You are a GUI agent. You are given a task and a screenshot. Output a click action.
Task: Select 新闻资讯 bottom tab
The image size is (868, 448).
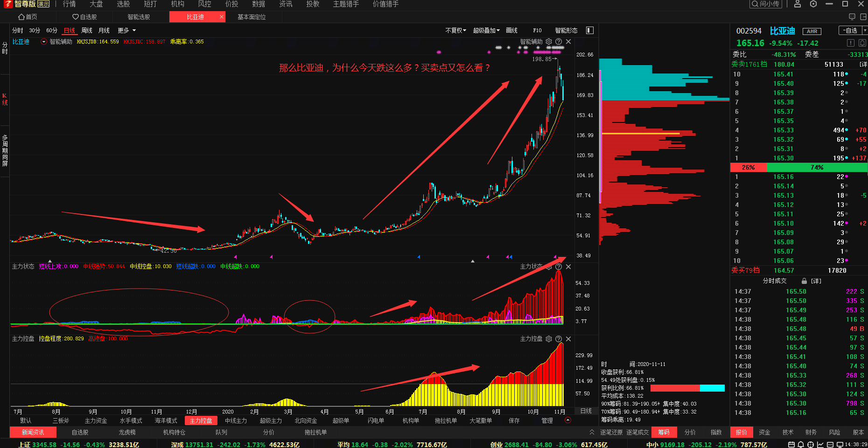point(33,432)
